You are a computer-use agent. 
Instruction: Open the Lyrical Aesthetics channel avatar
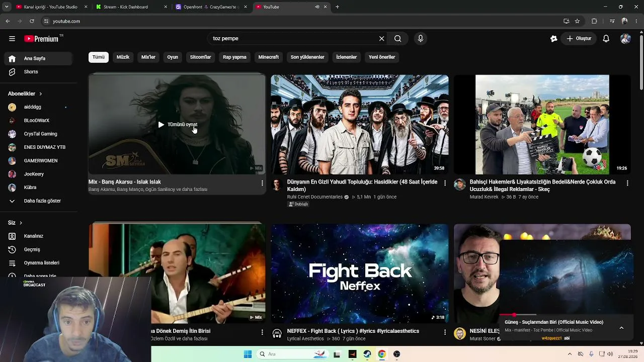pos(277,334)
